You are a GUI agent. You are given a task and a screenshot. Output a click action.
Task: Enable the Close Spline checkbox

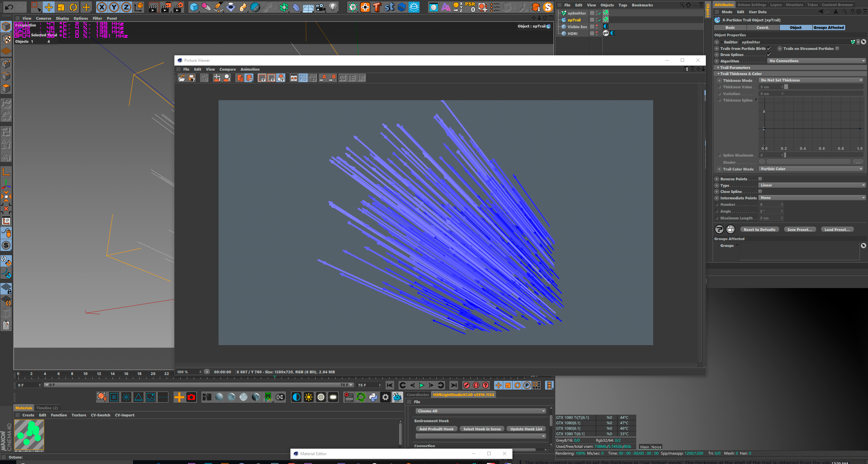click(x=760, y=192)
